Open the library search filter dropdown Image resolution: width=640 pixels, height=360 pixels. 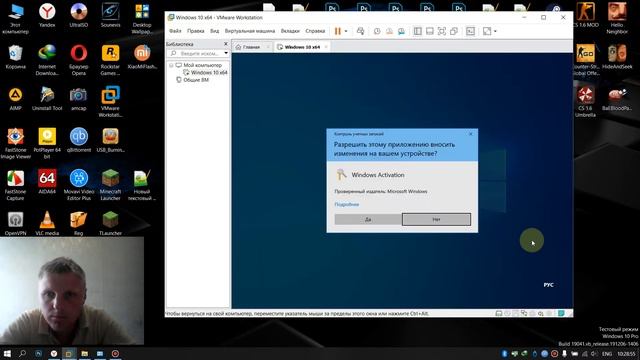pyautogui.click(x=226, y=53)
